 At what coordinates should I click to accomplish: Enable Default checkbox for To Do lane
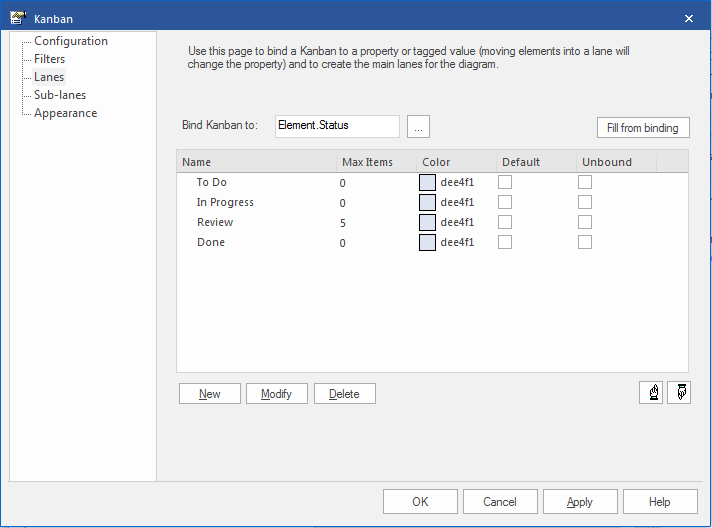point(506,182)
